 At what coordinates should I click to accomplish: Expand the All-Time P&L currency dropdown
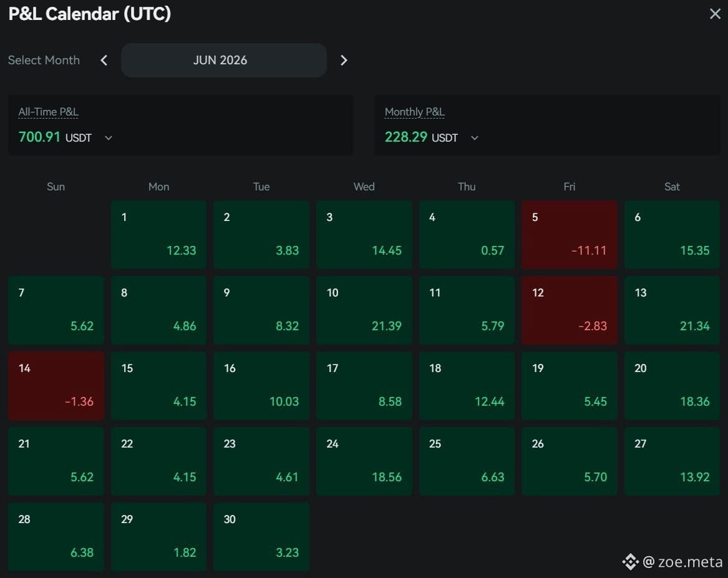[x=108, y=138]
